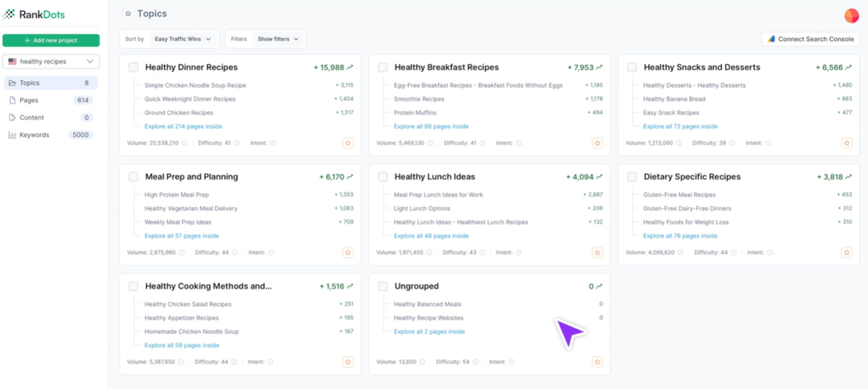Check the Dietary Specific Recipes checkbox
Image resolution: width=868 pixels, height=389 pixels.
(x=632, y=177)
